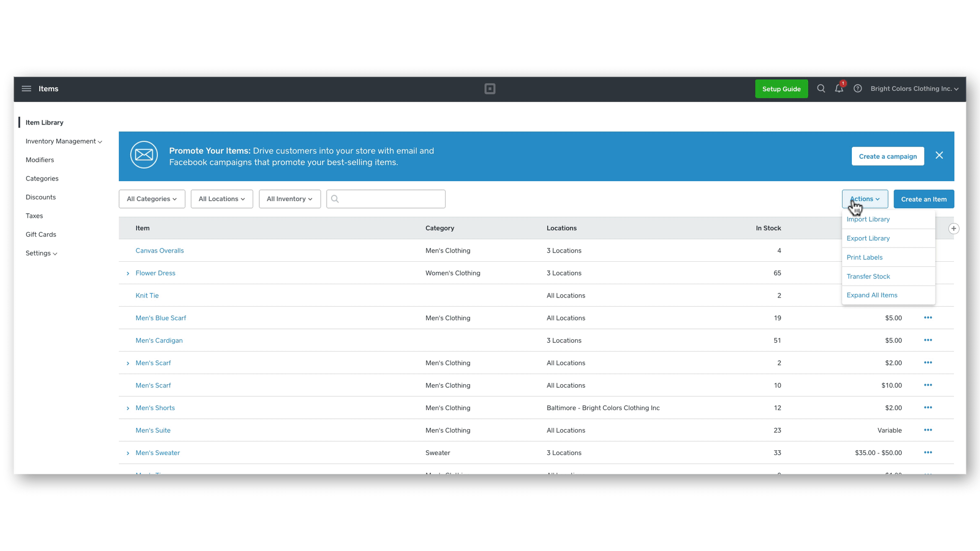
Task: Click the Create an Item button
Action: tap(923, 199)
